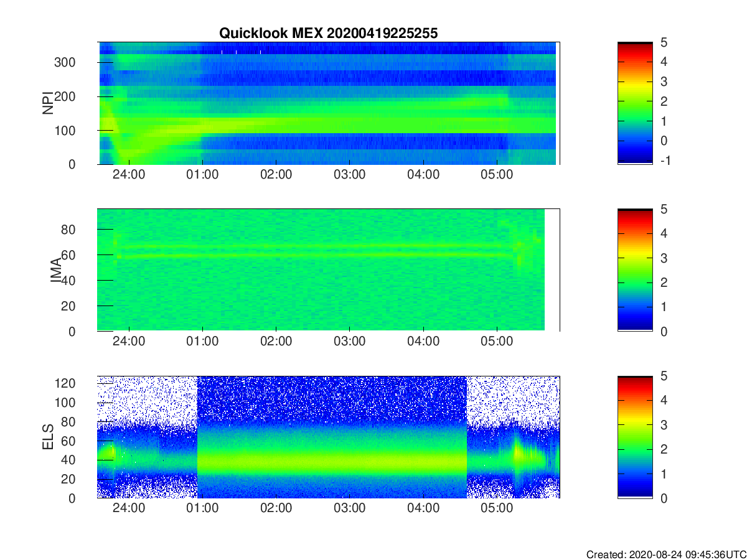Select 02:00 tick under NPI plot

(x=276, y=175)
